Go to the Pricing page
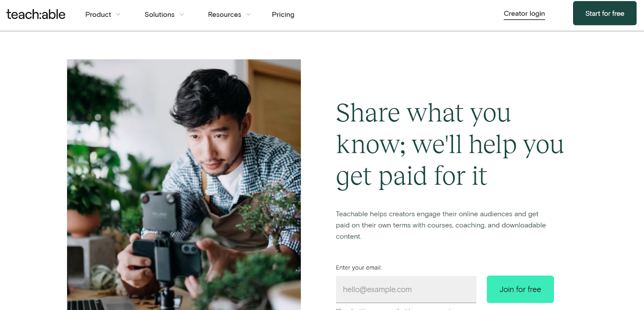Image resolution: width=644 pixels, height=310 pixels. 283,15
